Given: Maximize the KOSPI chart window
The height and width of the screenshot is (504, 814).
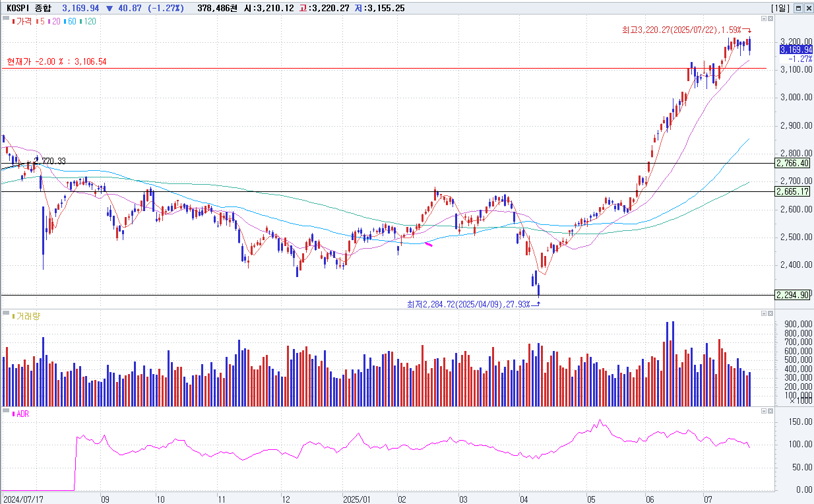Looking at the screenshot, I should pyautogui.click(x=799, y=8).
